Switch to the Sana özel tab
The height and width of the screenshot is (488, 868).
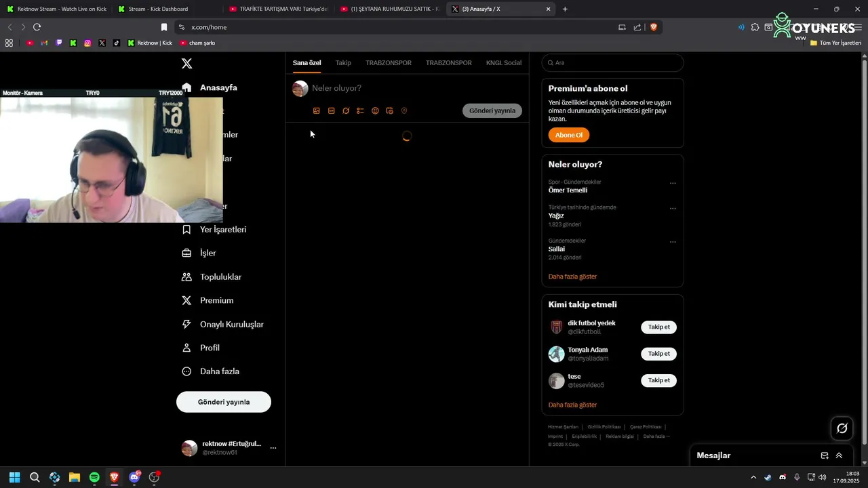307,63
